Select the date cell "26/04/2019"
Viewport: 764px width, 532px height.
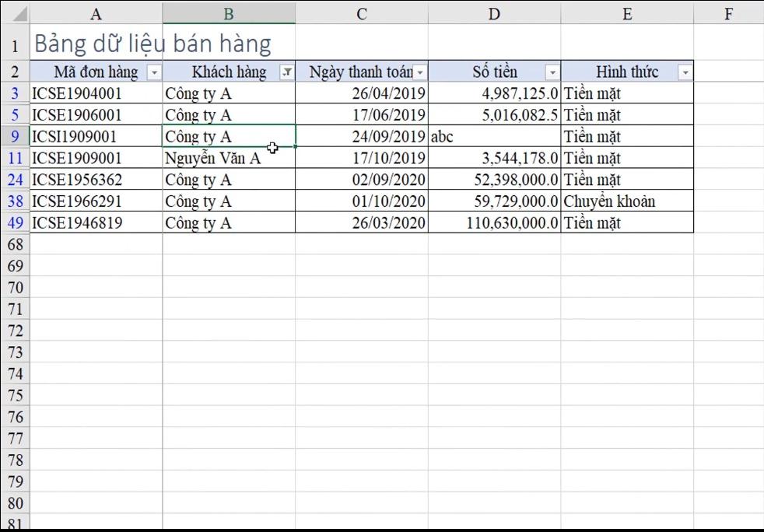pyautogui.click(x=361, y=93)
